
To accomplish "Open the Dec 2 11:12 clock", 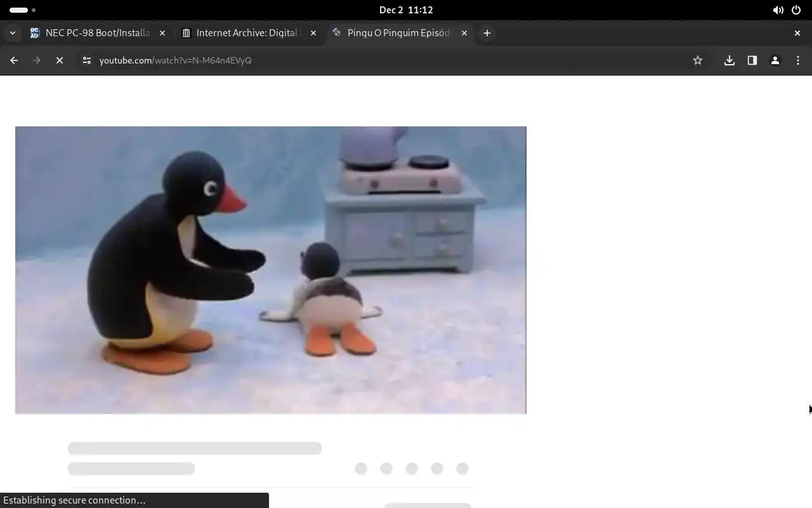I will tap(406, 10).
